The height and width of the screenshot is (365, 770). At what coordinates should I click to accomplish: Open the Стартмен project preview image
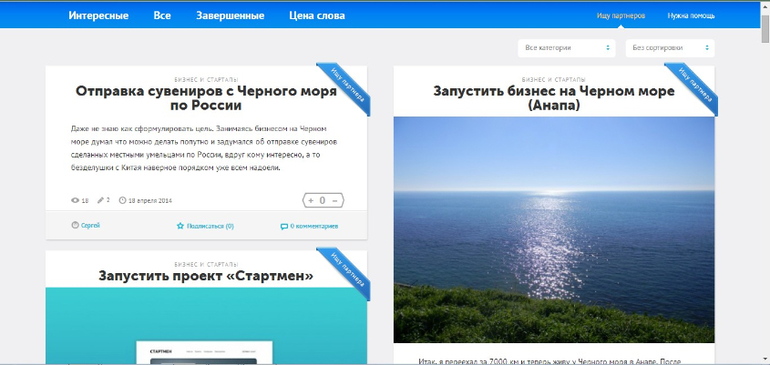[x=206, y=326]
